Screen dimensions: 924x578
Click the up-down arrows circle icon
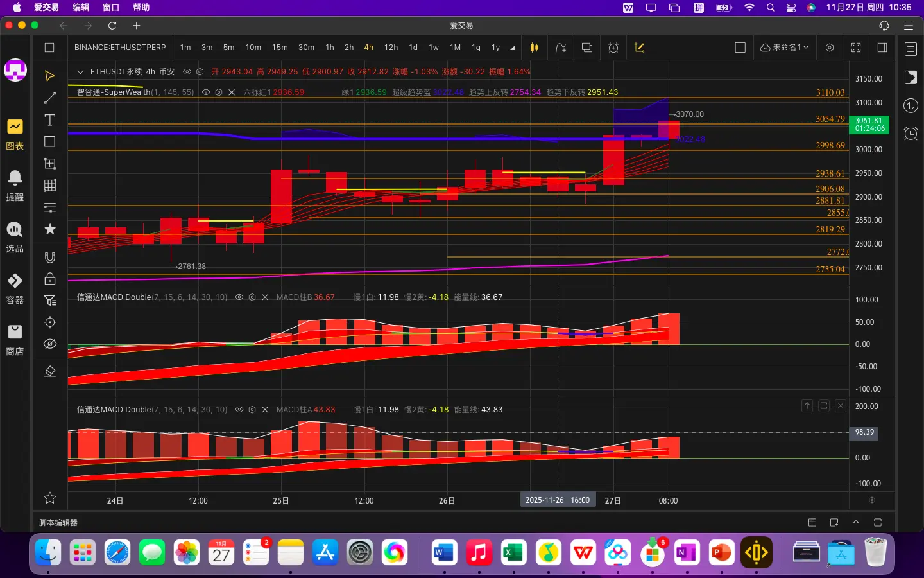click(911, 105)
